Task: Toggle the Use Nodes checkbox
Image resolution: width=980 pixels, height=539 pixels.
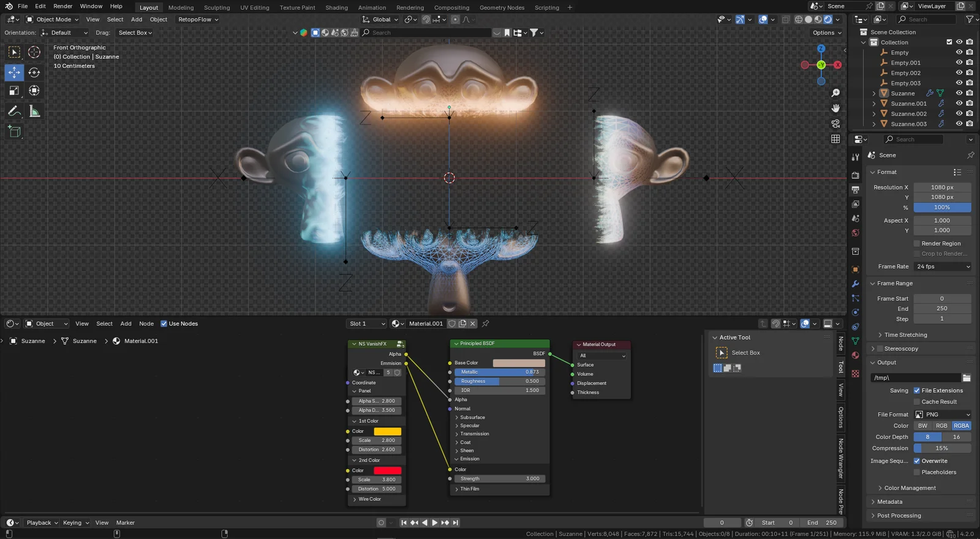Action: pyautogui.click(x=164, y=323)
